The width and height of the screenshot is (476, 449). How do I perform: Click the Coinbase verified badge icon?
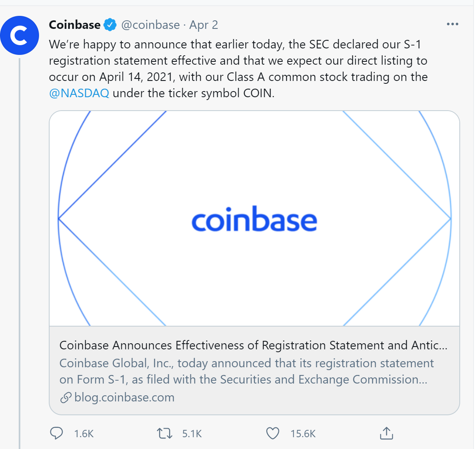click(110, 24)
